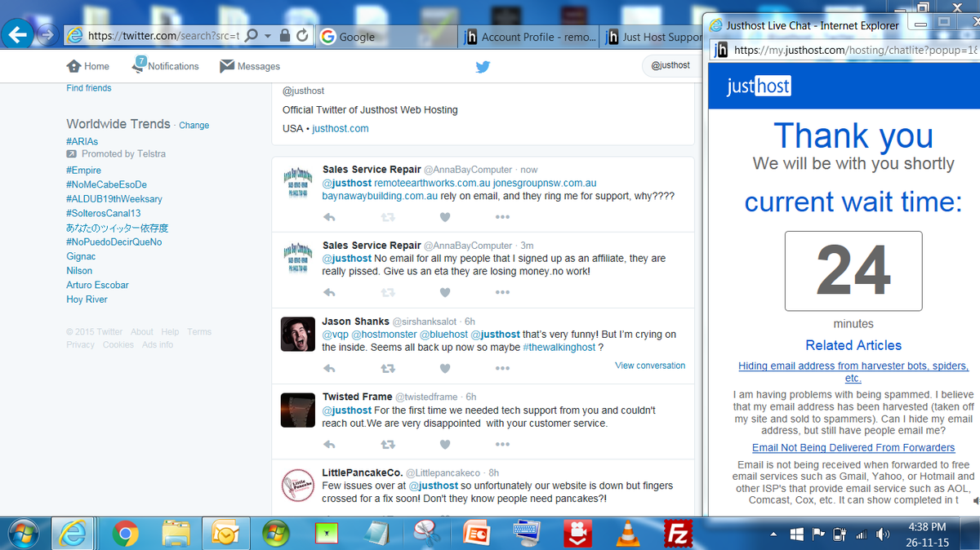Open the Hoy River trend
The width and height of the screenshot is (980, 550).
(87, 299)
